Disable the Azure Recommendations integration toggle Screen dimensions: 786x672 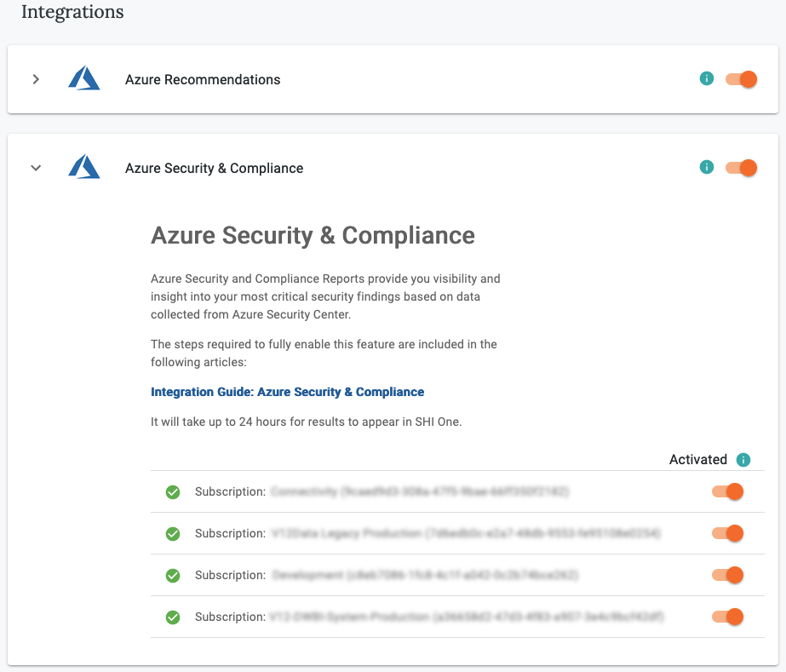click(740, 78)
